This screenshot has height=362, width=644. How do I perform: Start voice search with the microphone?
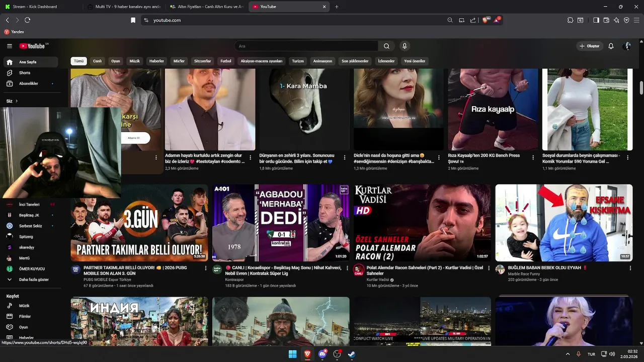pos(405,46)
